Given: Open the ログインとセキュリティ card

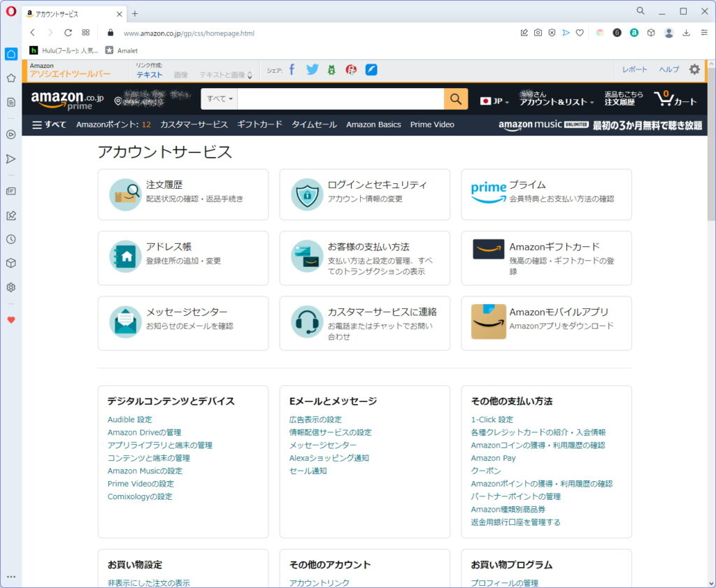Looking at the screenshot, I should click(x=365, y=194).
